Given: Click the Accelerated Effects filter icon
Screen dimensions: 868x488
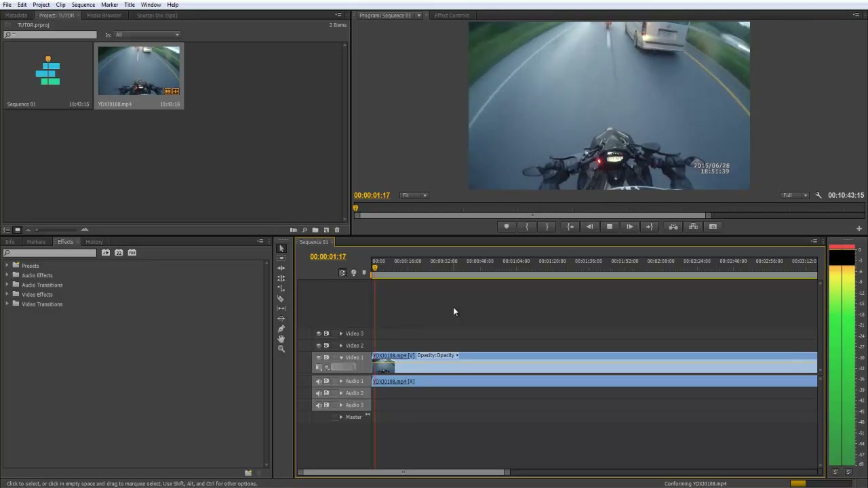Looking at the screenshot, I should click(106, 253).
